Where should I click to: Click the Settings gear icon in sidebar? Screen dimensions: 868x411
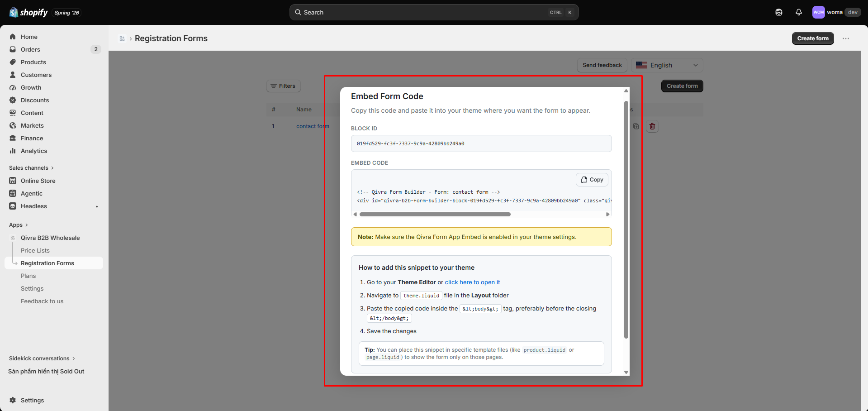click(x=13, y=400)
